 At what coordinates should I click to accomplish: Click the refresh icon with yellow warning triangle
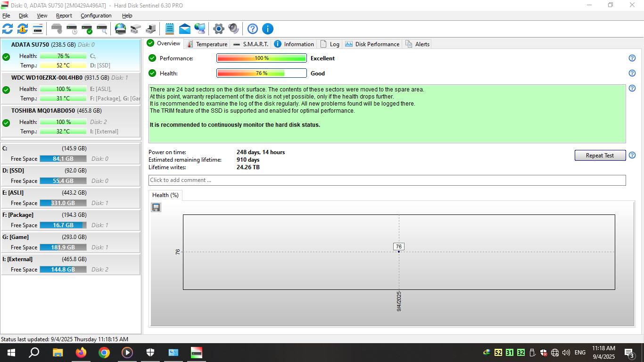[x=23, y=29]
